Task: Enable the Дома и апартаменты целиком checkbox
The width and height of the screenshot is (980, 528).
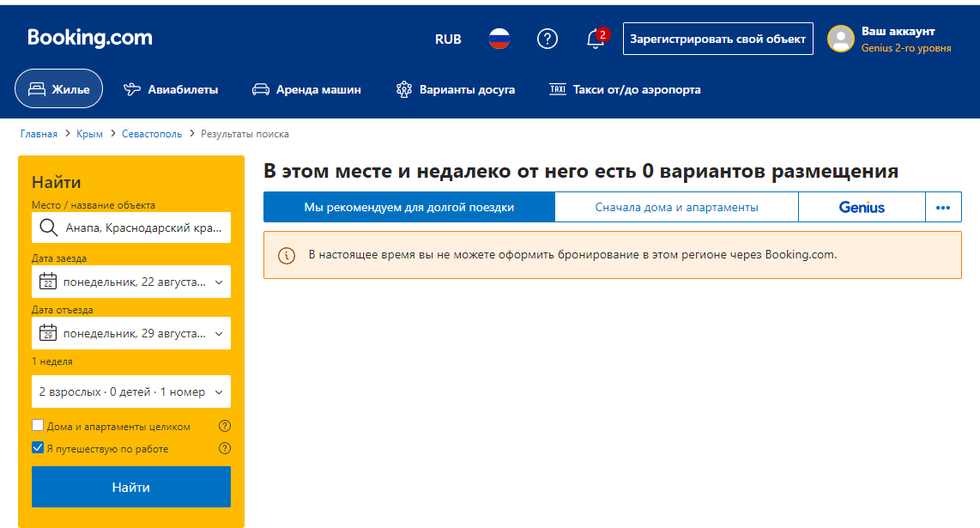Action: 37,425
